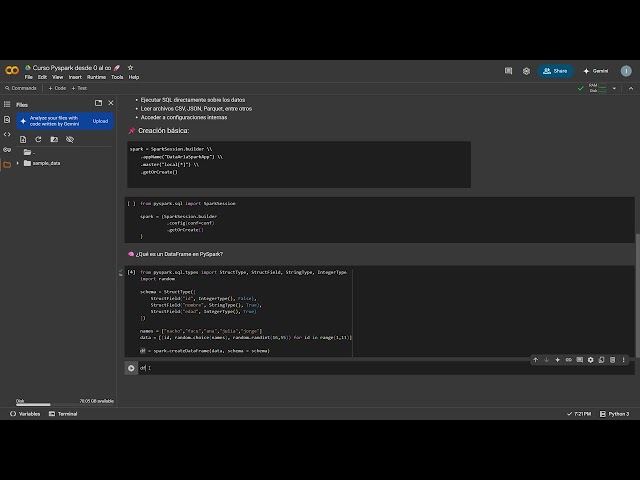Click the Share button
This screenshot has width=640, height=480.
point(555,71)
